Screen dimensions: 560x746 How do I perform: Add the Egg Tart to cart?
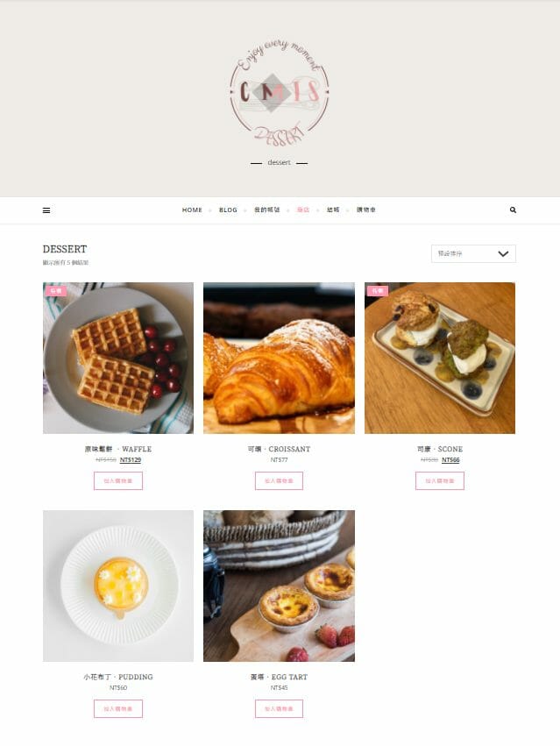click(x=279, y=708)
